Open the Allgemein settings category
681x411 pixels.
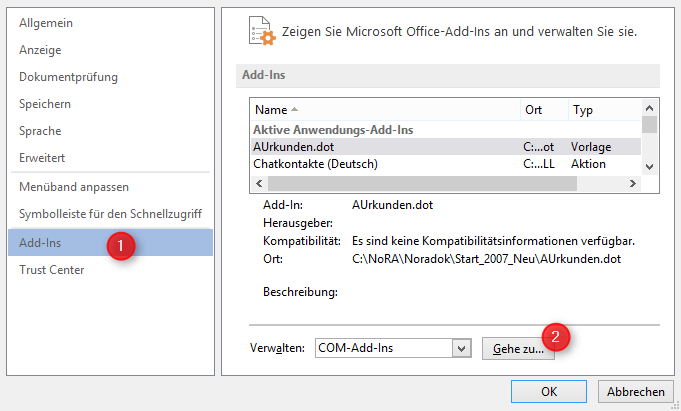tap(45, 22)
